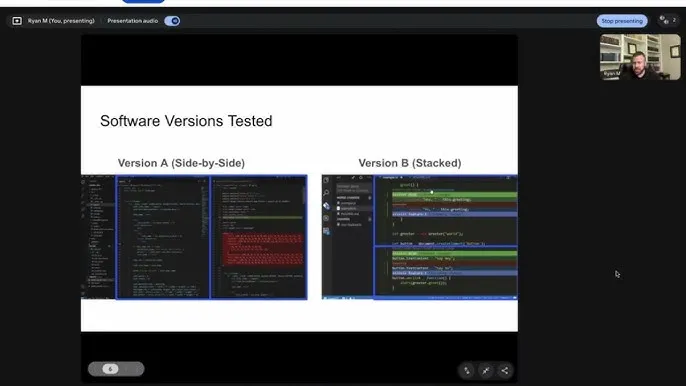Click the 'Software Versions Tested' slide title
This screenshot has width=686, height=386.
[x=186, y=121]
